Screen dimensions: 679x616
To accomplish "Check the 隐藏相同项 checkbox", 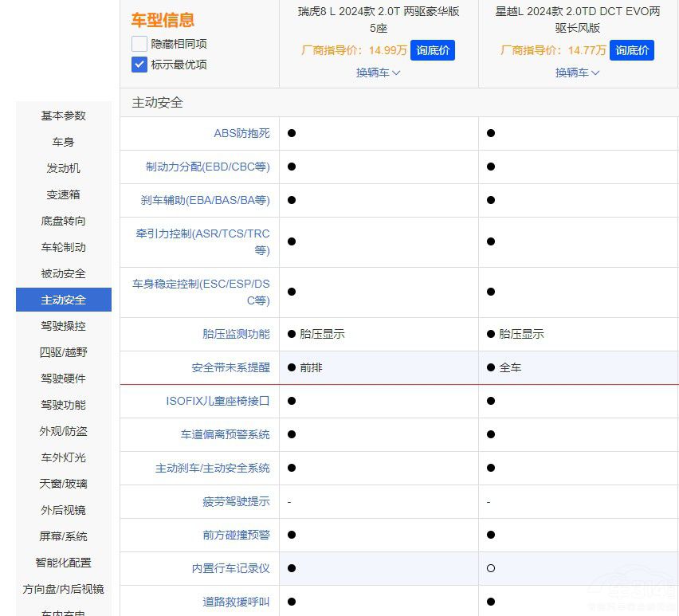I will 139,44.
